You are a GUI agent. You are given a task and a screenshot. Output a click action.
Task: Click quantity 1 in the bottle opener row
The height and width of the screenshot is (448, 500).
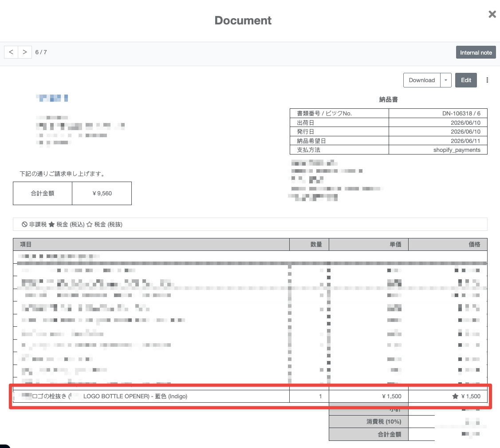(x=320, y=396)
